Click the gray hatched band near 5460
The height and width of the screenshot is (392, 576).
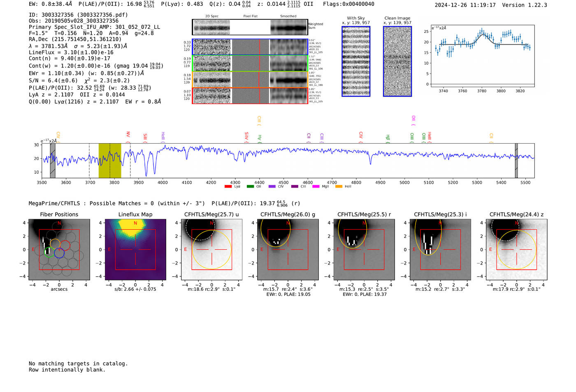point(516,160)
